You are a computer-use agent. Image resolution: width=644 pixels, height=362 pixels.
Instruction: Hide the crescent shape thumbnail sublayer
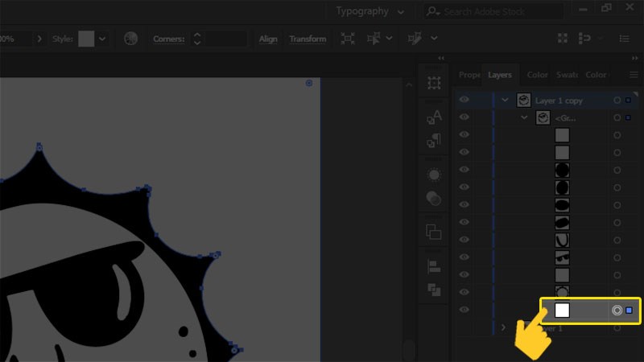464,240
